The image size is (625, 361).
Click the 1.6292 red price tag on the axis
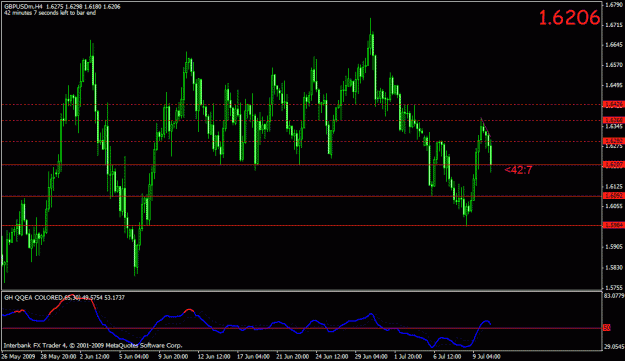click(x=614, y=141)
